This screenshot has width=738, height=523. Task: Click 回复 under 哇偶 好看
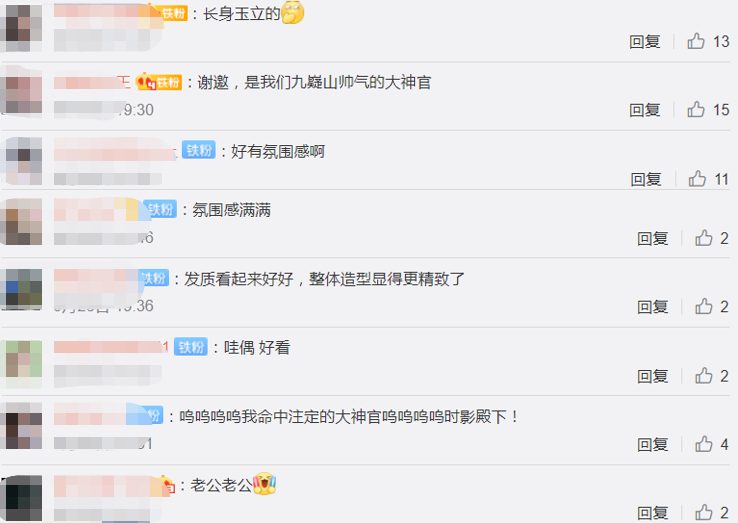pyautogui.click(x=653, y=376)
